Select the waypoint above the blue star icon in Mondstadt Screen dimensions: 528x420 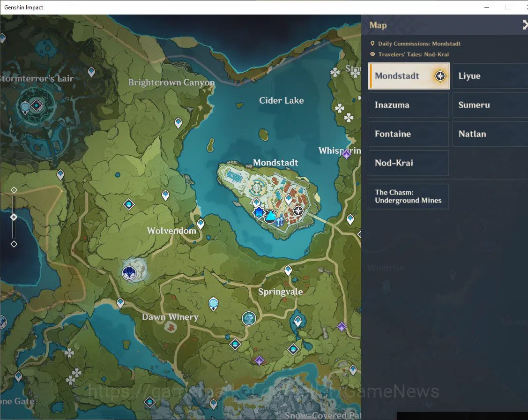pyautogui.click(x=257, y=202)
